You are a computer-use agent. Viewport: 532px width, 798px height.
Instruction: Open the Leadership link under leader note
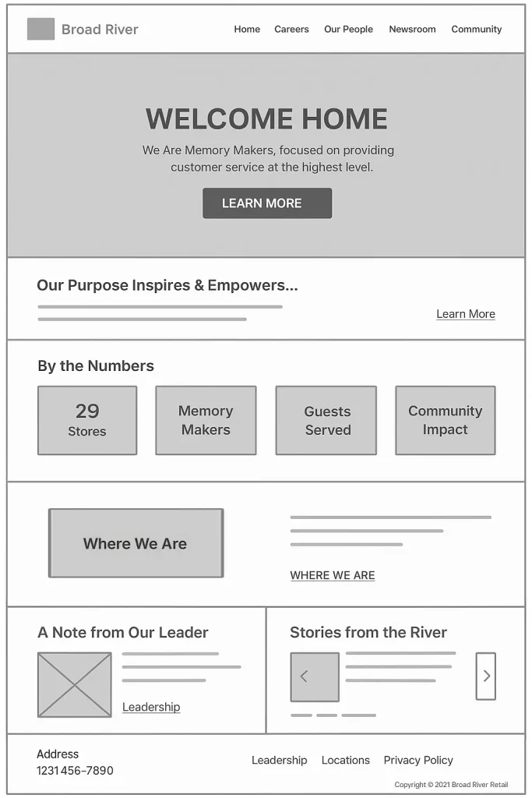tap(151, 707)
